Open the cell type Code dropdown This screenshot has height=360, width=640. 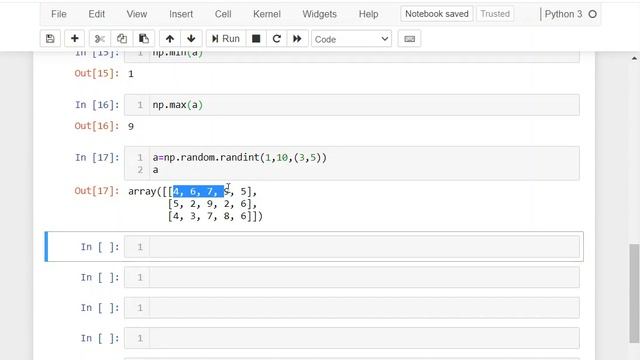351,39
